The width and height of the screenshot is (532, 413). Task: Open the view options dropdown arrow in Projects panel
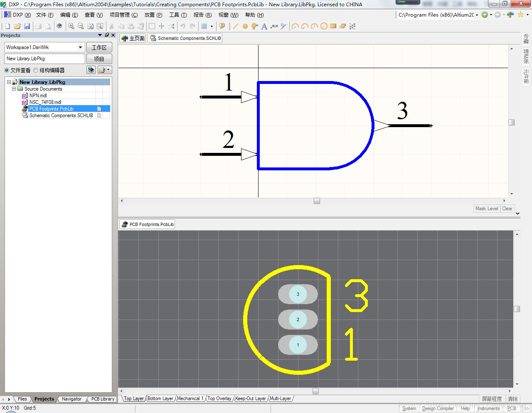(x=108, y=70)
